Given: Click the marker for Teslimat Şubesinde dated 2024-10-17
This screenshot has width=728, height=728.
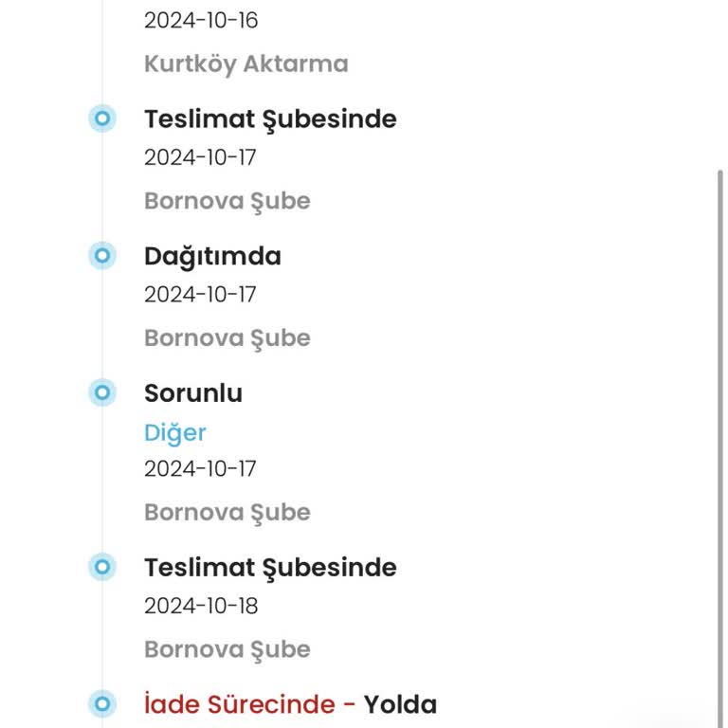Looking at the screenshot, I should coord(102,119).
